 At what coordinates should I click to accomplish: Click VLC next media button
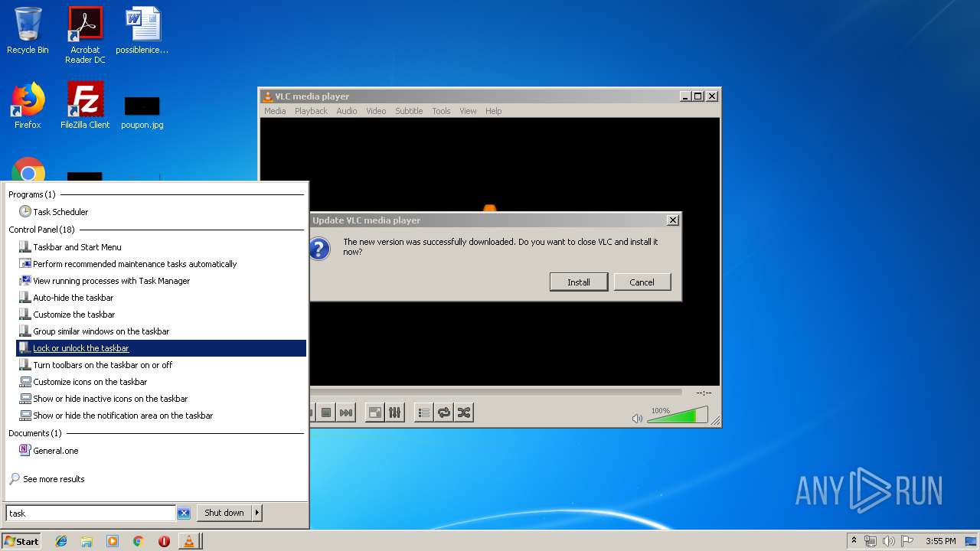point(346,412)
